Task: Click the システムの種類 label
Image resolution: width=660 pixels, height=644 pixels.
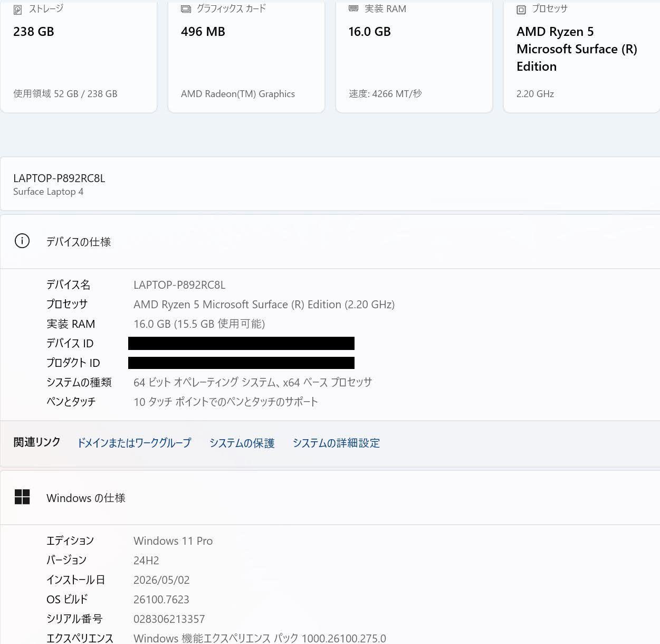Action: pyautogui.click(x=79, y=382)
